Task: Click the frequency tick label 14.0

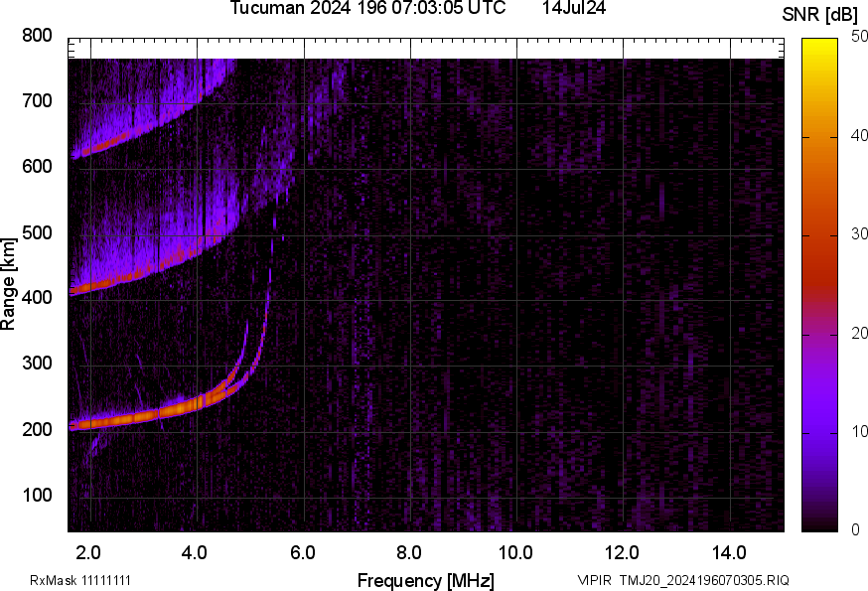Action: click(729, 552)
